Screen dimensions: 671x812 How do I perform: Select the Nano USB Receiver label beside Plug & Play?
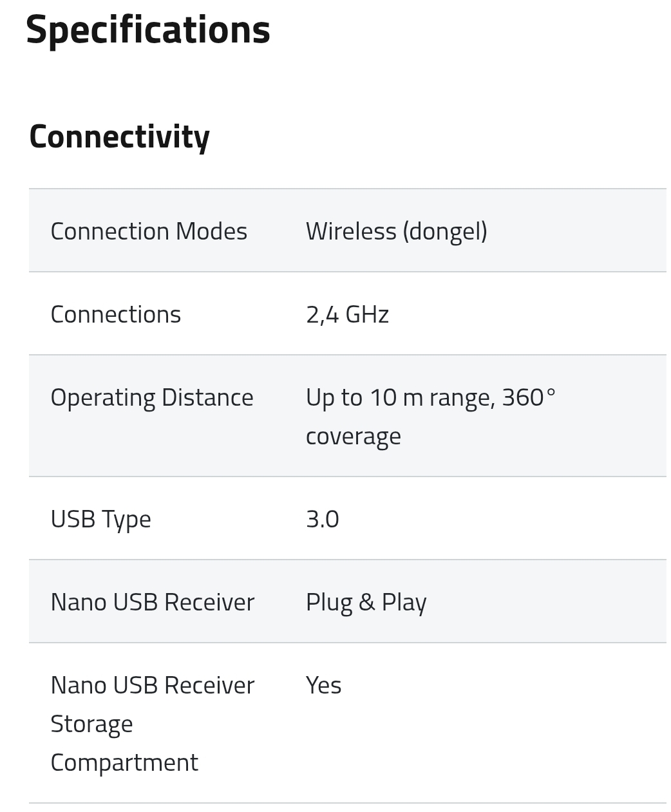[x=152, y=602]
